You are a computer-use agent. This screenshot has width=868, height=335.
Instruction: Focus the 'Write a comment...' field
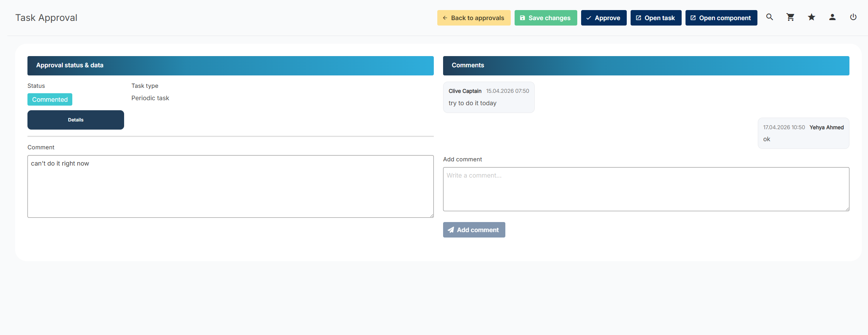click(646, 189)
